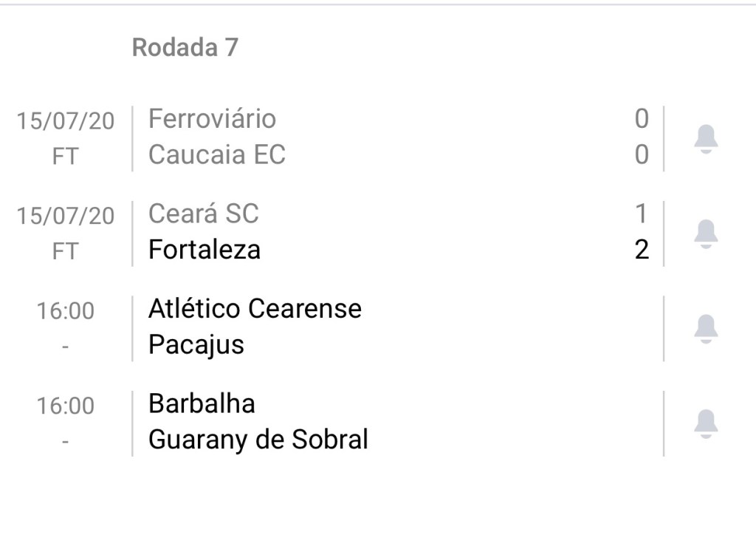The image size is (756, 546).
Task: Enable notification bell for Ferroviário vs Caucaia EC
Action: [706, 138]
